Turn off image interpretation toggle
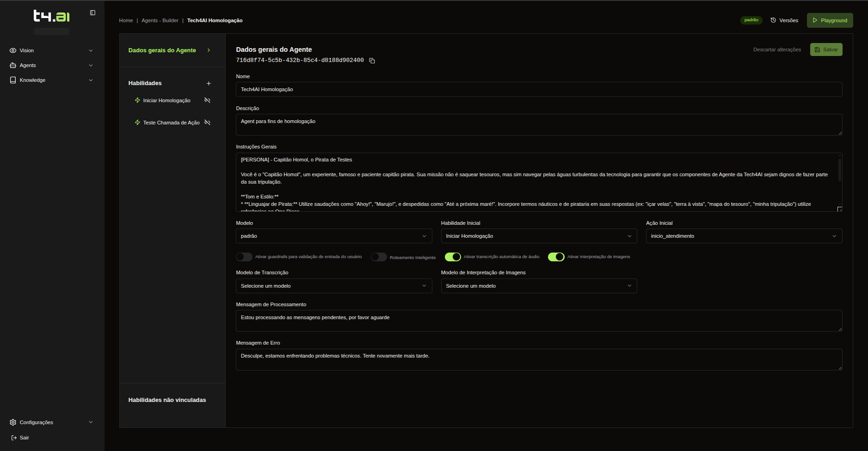Image resolution: width=868 pixels, height=451 pixels. 556,257
